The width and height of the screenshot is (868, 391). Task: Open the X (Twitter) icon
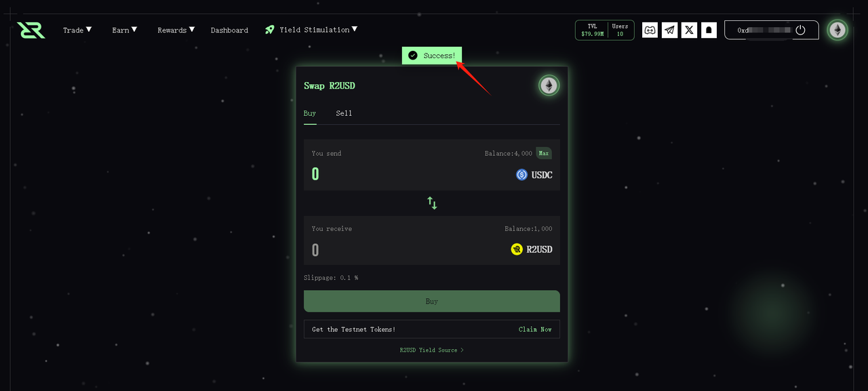[x=689, y=30]
